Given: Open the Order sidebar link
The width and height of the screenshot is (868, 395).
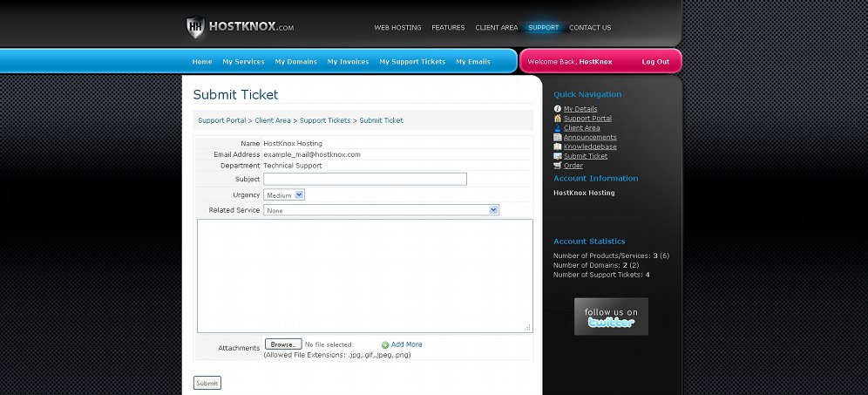Looking at the screenshot, I should pyautogui.click(x=573, y=165).
